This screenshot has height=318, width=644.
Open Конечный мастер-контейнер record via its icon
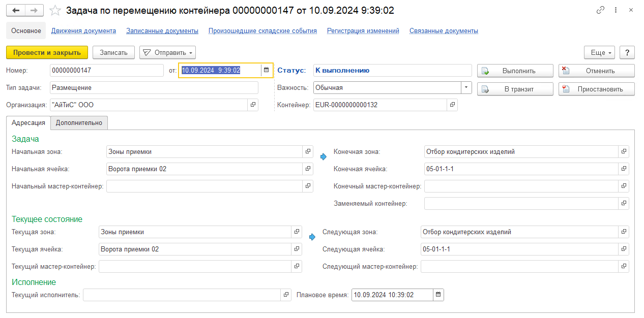point(624,186)
